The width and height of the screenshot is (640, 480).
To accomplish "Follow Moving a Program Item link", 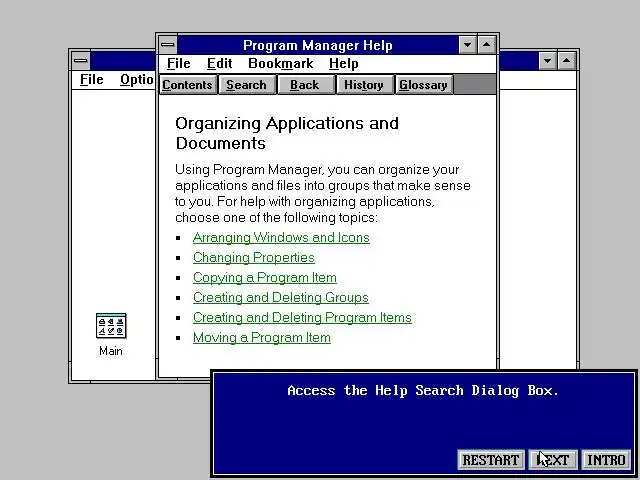I will point(262,338).
